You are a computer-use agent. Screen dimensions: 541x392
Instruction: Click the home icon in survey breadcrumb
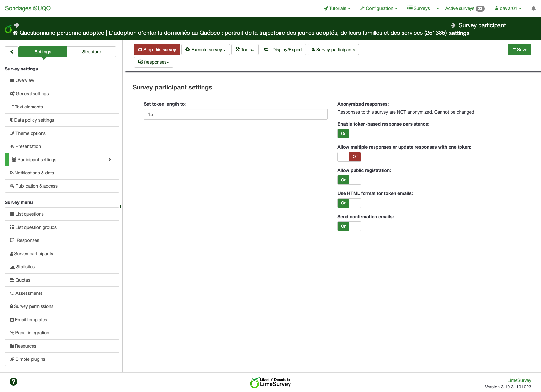(x=15, y=33)
